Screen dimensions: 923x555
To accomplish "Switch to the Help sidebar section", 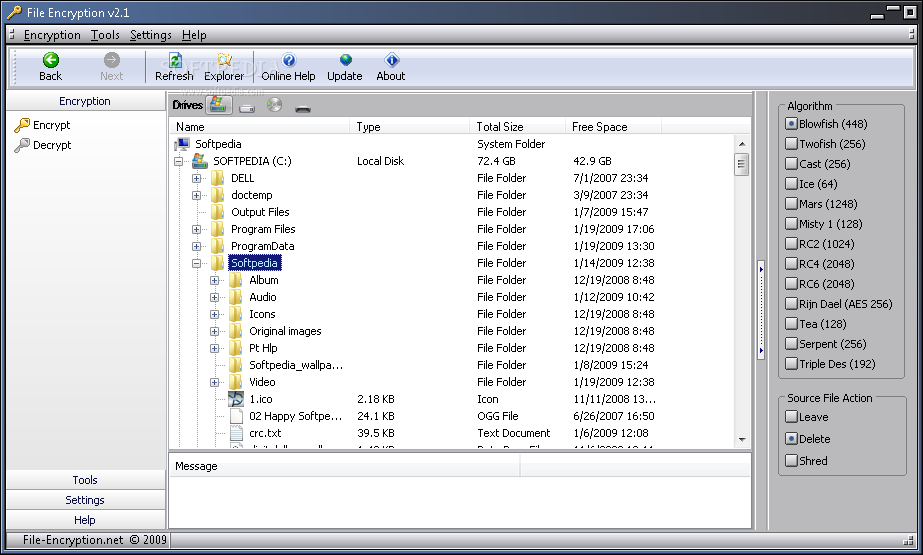I will point(85,520).
